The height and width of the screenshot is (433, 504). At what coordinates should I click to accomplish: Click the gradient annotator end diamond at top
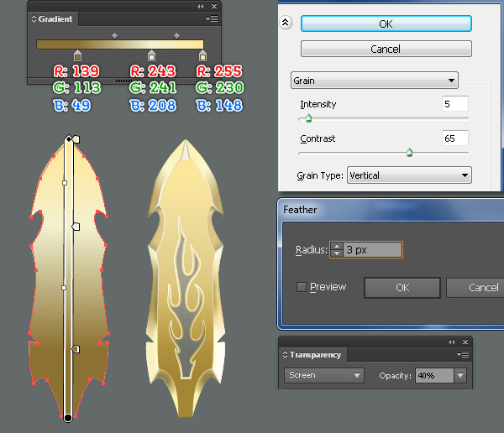point(69,138)
